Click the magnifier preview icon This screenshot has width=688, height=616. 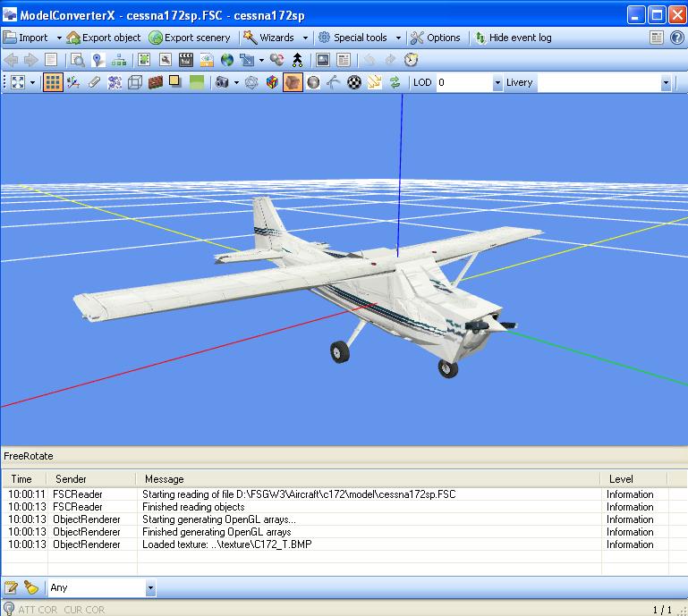point(78,60)
